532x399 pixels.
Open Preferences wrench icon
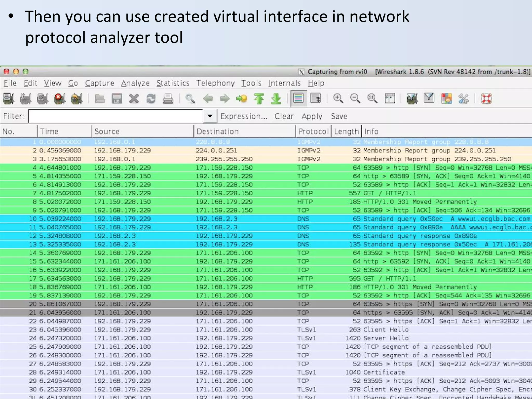pyautogui.click(x=463, y=99)
